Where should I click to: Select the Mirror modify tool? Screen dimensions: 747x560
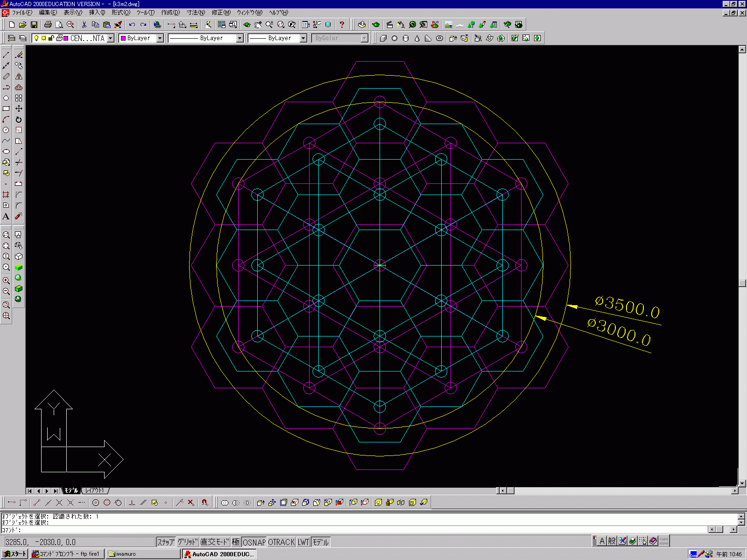point(19,77)
